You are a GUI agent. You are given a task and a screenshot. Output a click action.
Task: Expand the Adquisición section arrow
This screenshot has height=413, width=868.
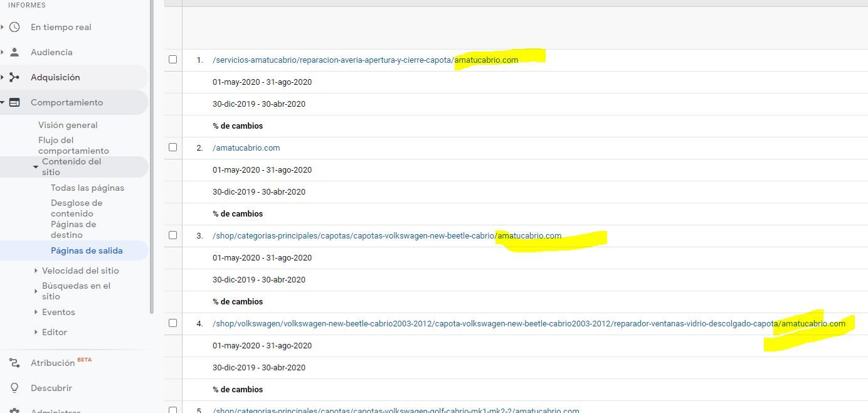click(3, 77)
